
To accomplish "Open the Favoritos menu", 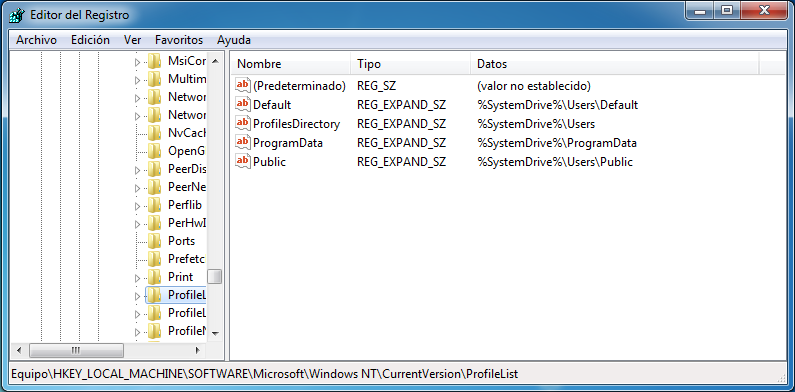I will point(179,40).
